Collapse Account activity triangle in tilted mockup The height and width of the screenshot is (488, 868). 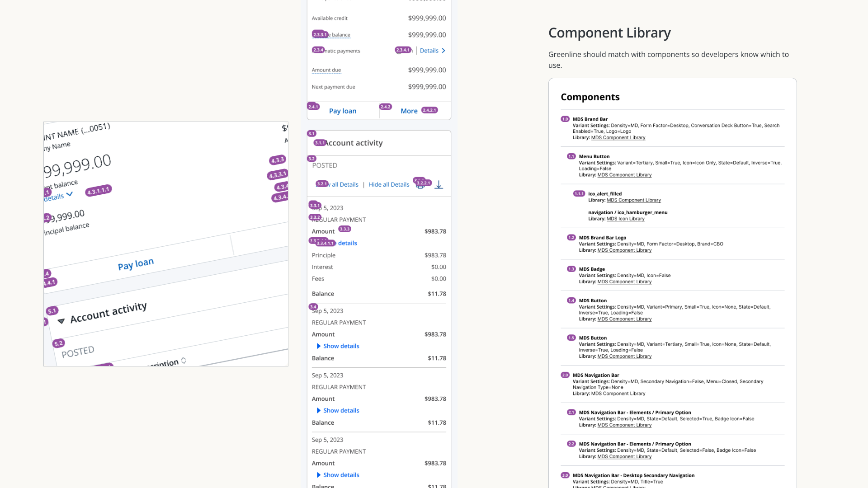61,321
